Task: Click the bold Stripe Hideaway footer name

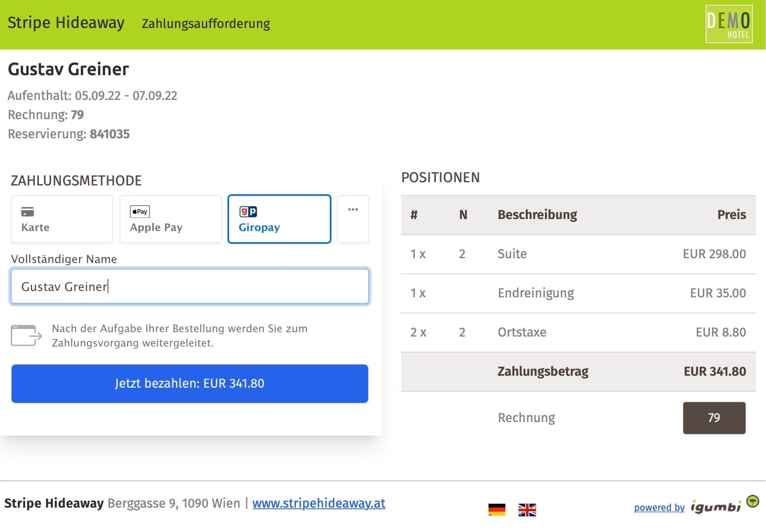Action: click(54, 503)
